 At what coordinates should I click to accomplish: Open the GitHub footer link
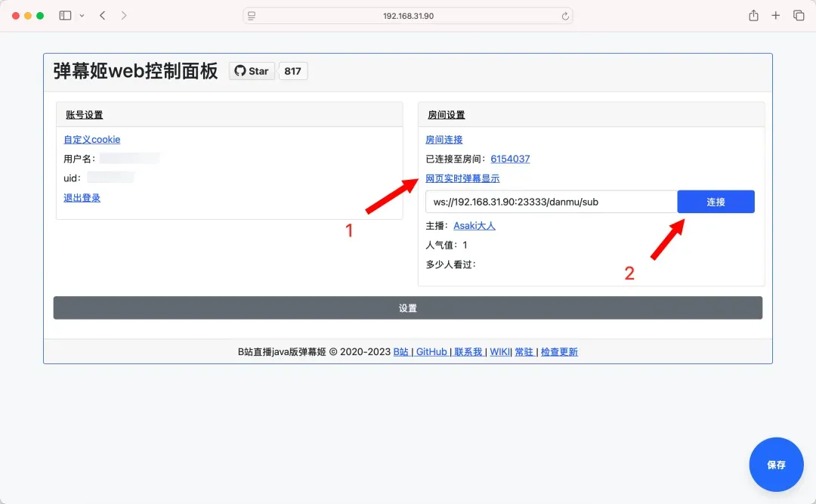(x=431, y=352)
